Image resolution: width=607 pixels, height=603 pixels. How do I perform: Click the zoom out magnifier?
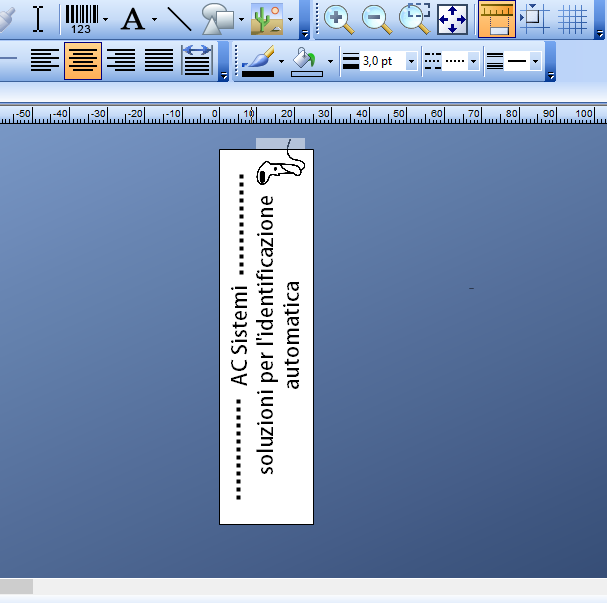[x=377, y=19]
